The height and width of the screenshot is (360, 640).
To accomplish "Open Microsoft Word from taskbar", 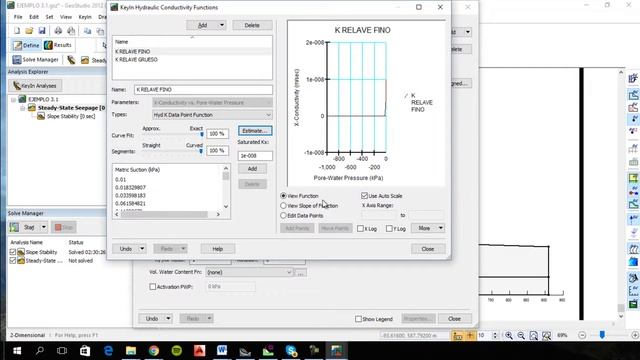I will [222, 351].
